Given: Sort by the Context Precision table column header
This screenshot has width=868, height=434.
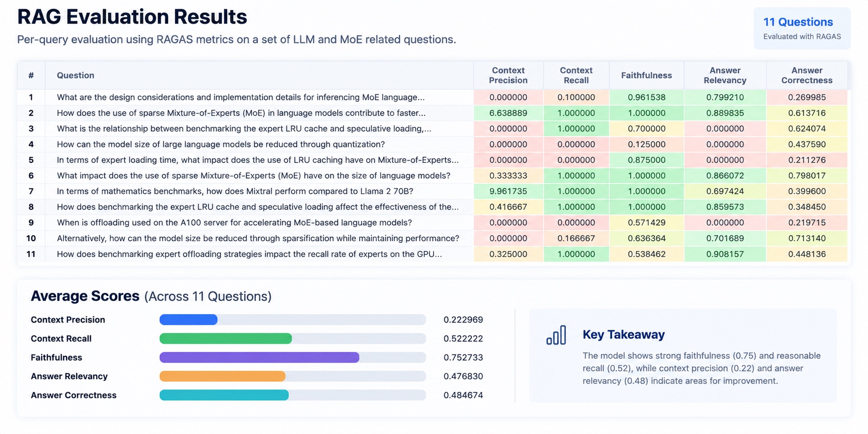Looking at the screenshot, I should coord(508,75).
